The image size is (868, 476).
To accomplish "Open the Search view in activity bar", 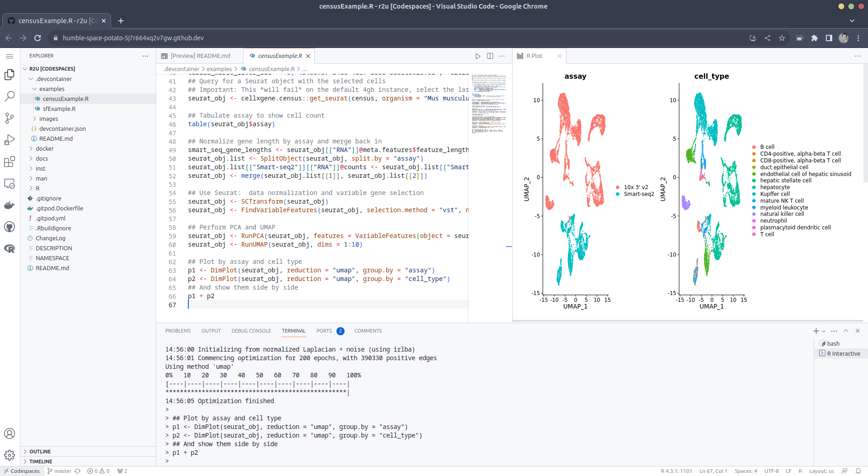I will (10, 96).
